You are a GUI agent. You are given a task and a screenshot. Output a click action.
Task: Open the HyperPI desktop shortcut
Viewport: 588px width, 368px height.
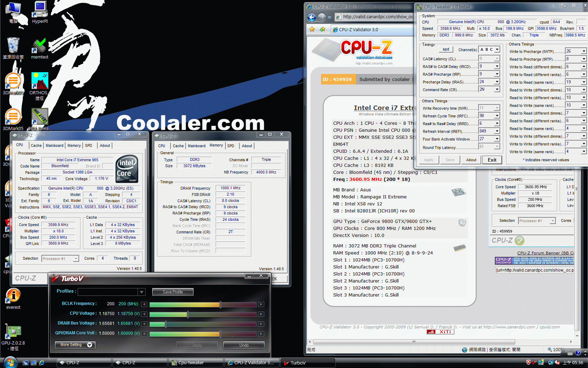point(40,12)
